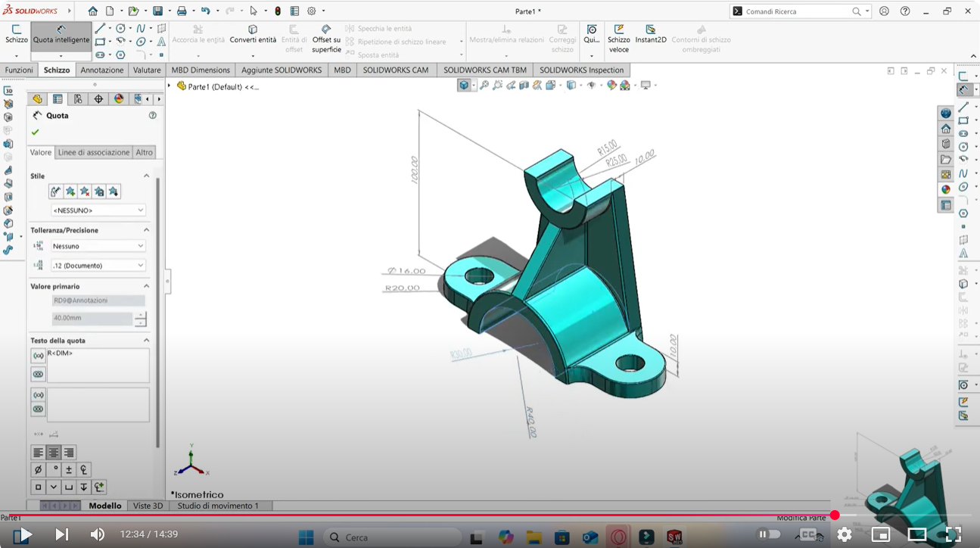Insert the diameter symbol in dimension text
The width and height of the screenshot is (980, 548).
point(38,470)
